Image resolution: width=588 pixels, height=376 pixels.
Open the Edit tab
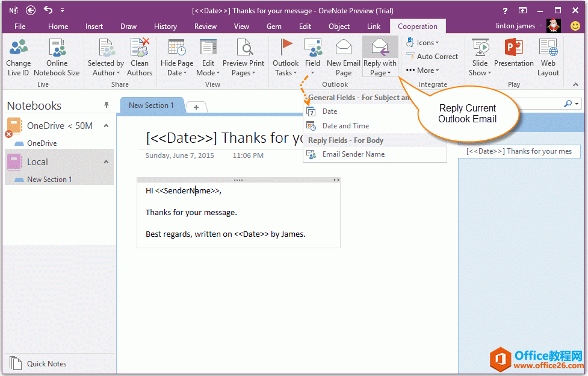305,27
